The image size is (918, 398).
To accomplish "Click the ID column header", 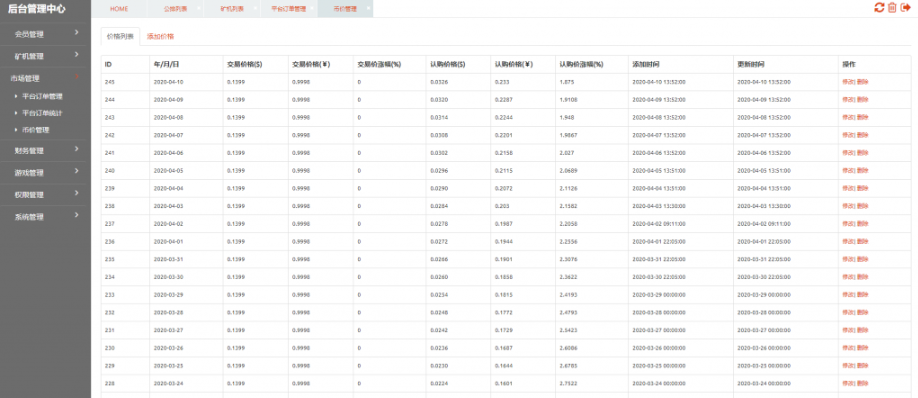I will [108, 64].
